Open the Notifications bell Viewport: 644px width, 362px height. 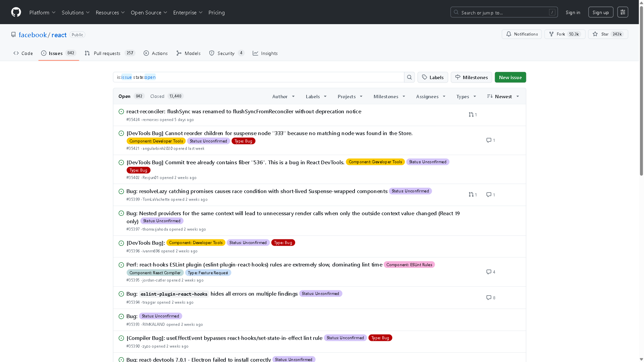click(x=509, y=34)
